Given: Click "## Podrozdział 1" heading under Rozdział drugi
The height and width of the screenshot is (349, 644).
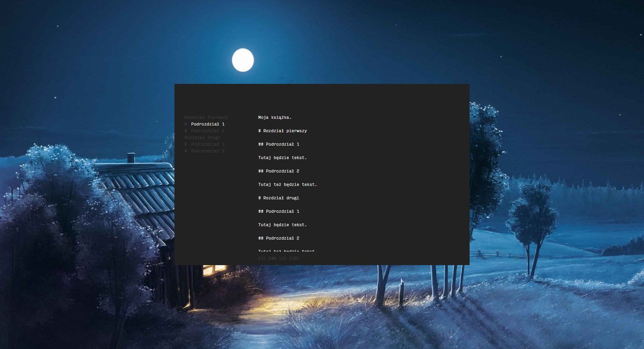Looking at the screenshot, I should coord(279,212).
